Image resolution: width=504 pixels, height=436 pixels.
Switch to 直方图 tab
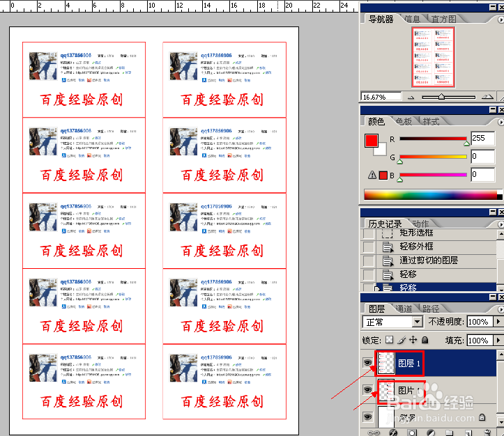point(443,20)
